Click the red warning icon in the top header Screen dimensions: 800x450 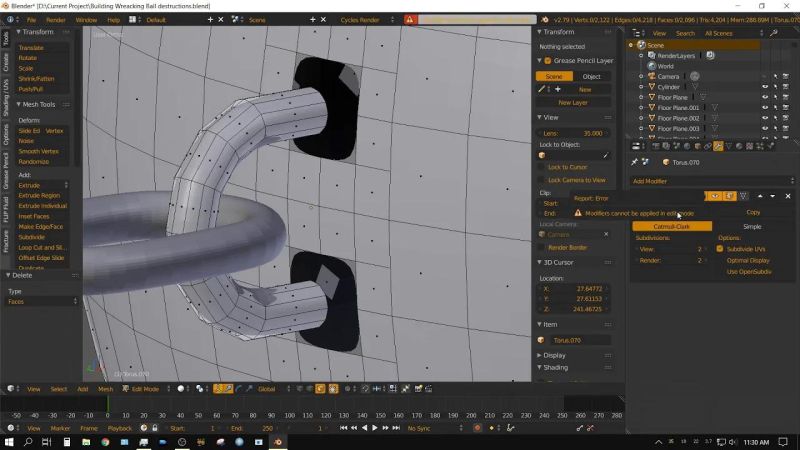point(409,19)
